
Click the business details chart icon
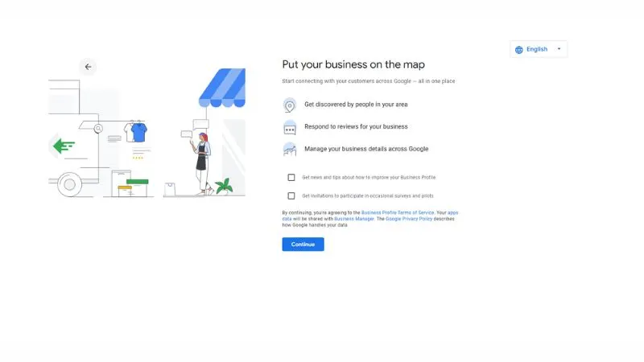click(x=290, y=150)
